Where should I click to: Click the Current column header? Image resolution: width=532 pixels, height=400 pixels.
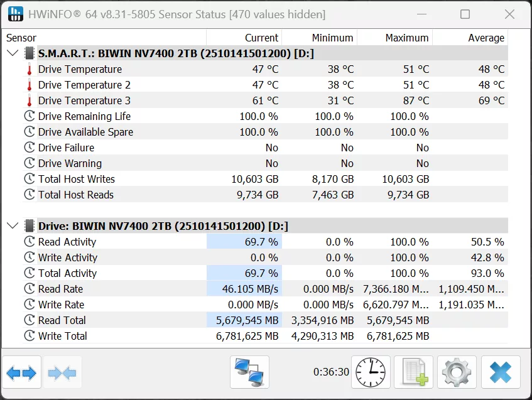pos(244,38)
